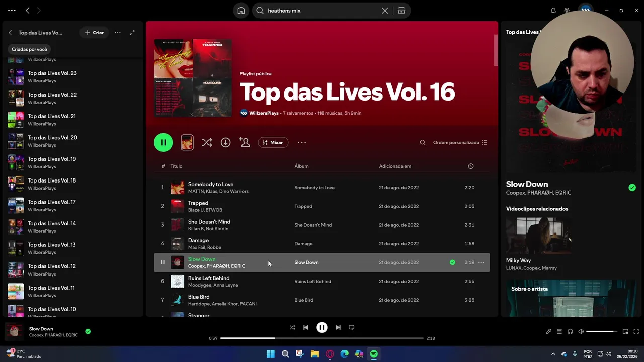Open the three-dot app menu at top left

tap(12, 11)
